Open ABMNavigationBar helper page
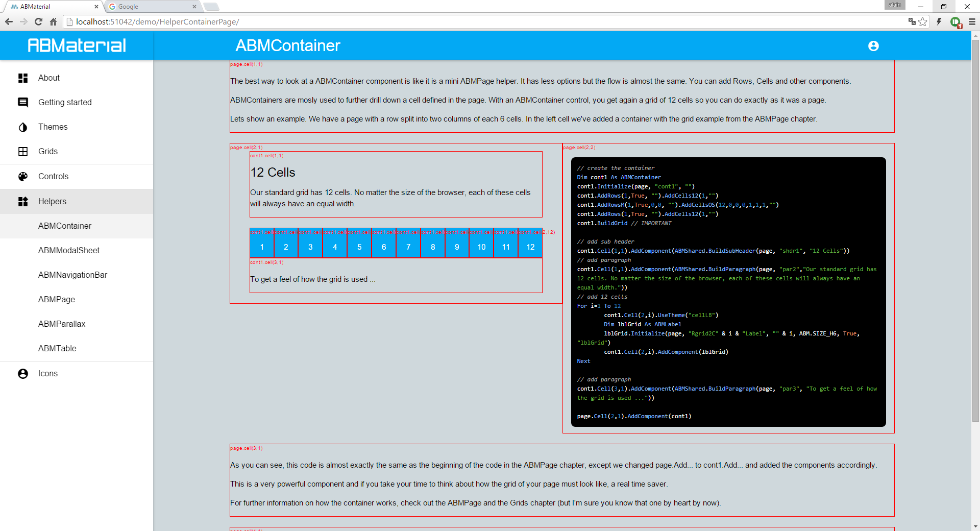 pos(77,275)
